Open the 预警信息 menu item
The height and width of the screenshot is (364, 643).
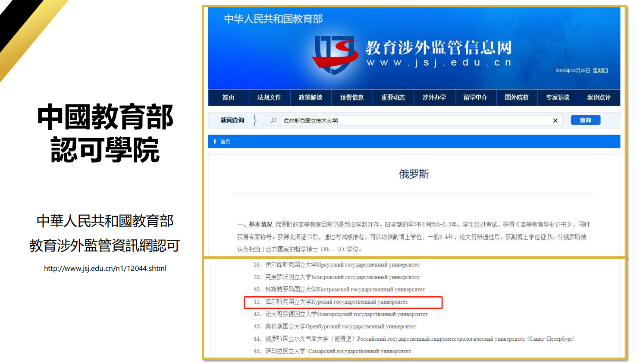click(352, 97)
